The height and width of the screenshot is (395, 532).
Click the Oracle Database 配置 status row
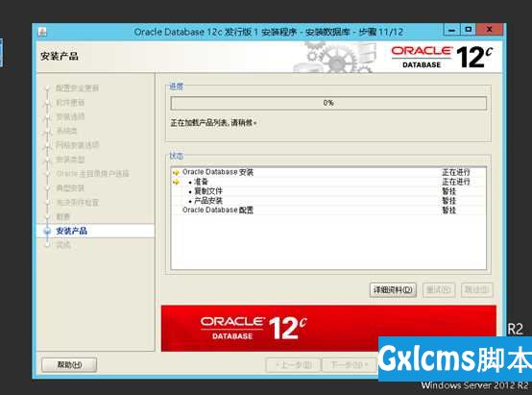[x=328, y=210]
